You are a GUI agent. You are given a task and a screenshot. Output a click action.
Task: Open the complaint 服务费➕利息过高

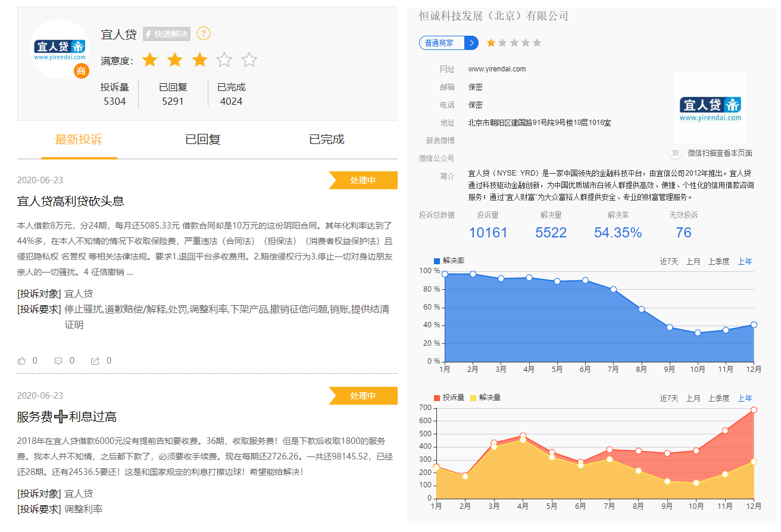pyautogui.click(x=67, y=417)
